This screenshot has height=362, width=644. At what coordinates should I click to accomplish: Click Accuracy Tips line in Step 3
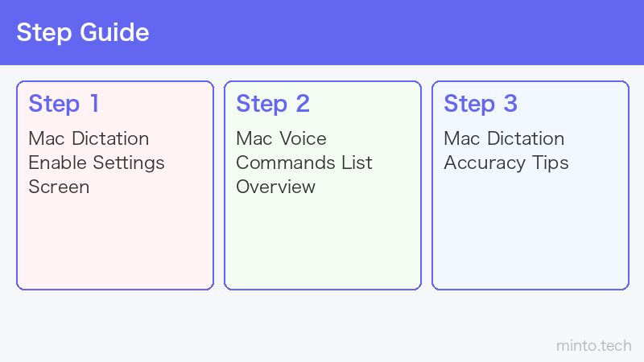506,163
